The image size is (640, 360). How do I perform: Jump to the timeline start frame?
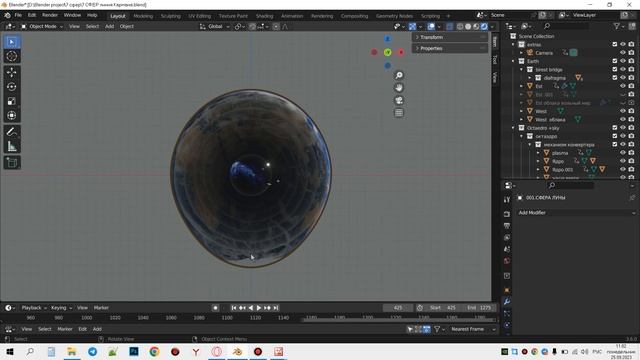tap(234, 308)
